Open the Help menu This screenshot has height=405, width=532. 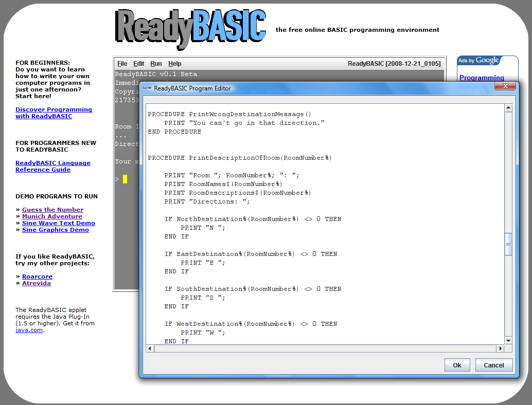tap(175, 64)
